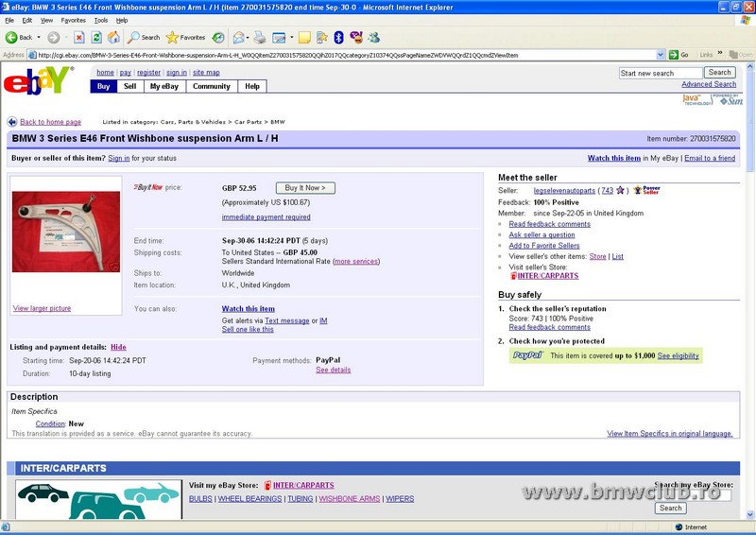Click the store Search button at the bottom
756x535 pixels.
(x=671, y=508)
